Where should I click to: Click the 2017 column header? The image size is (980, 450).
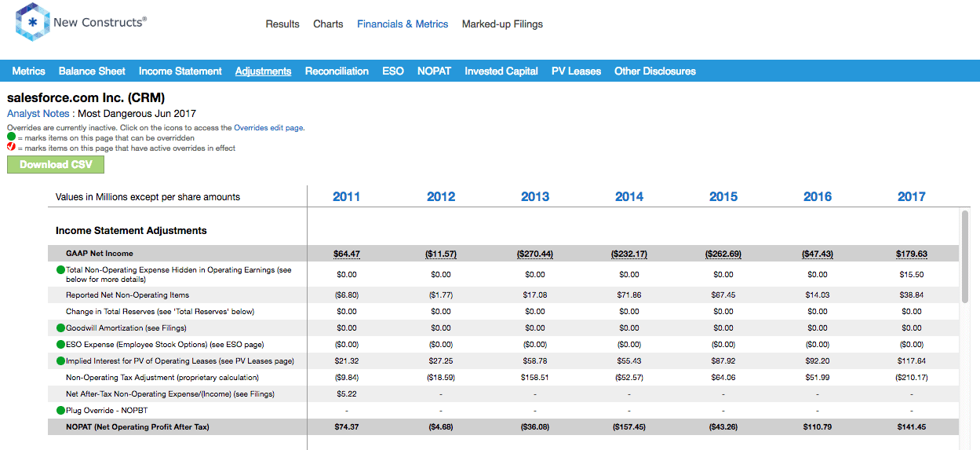[x=912, y=196]
